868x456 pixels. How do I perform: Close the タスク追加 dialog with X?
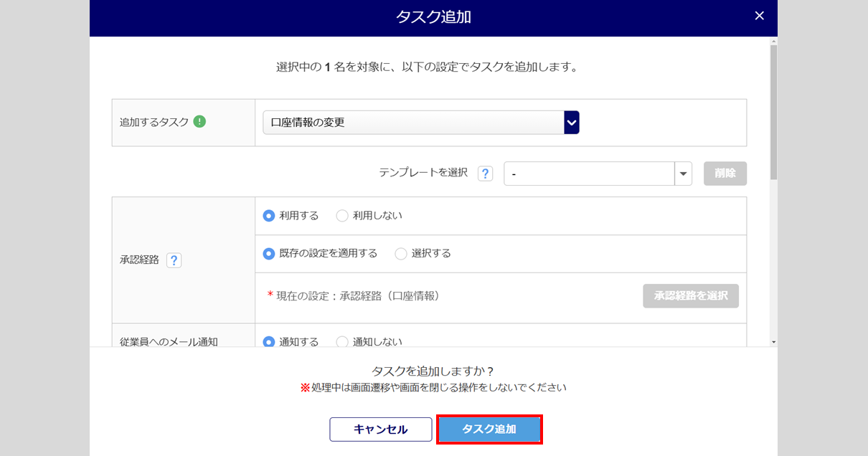pyautogui.click(x=760, y=16)
